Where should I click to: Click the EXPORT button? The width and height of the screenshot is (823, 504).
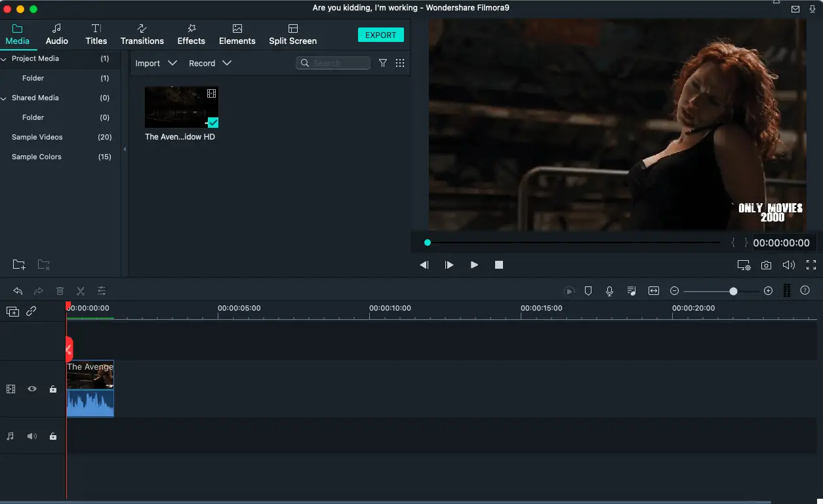[381, 35]
